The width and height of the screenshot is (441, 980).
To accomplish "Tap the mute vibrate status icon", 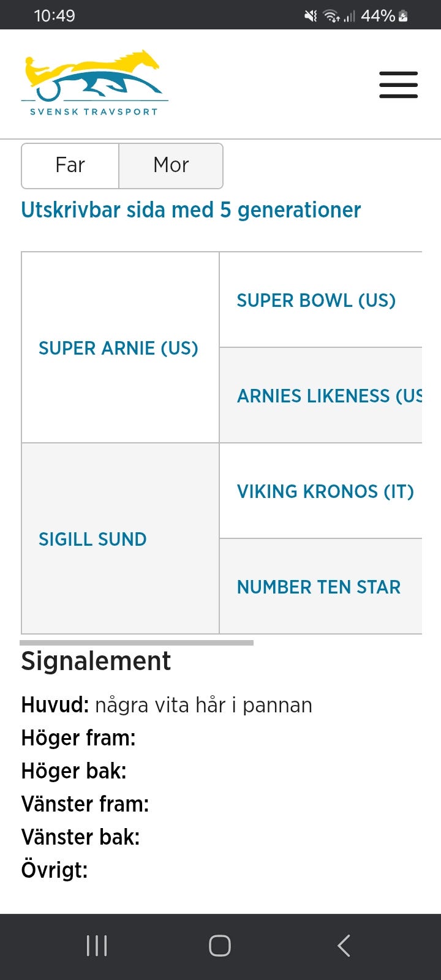I will click(311, 16).
